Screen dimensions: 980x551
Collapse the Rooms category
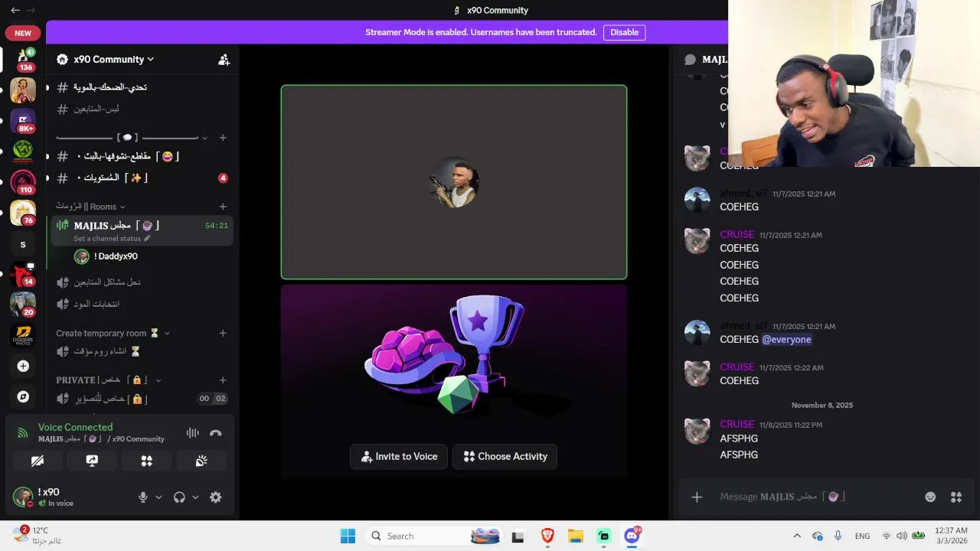click(x=90, y=207)
